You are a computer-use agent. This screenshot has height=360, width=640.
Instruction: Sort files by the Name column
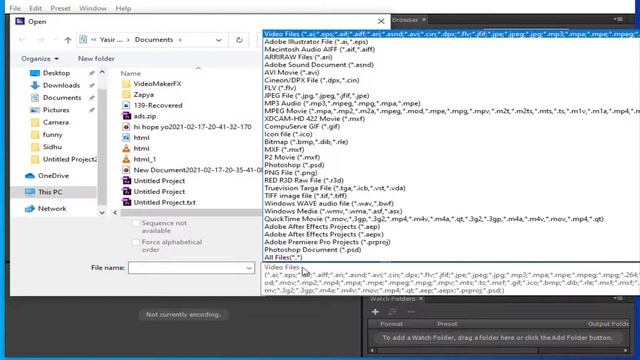pyautogui.click(x=131, y=73)
